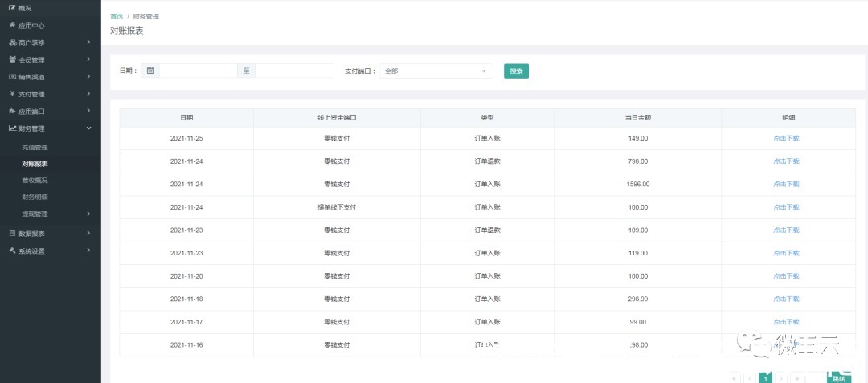868x383 pixels.
Task: Go to 首页 via breadcrumb link
Action: pyautogui.click(x=117, y=17)
